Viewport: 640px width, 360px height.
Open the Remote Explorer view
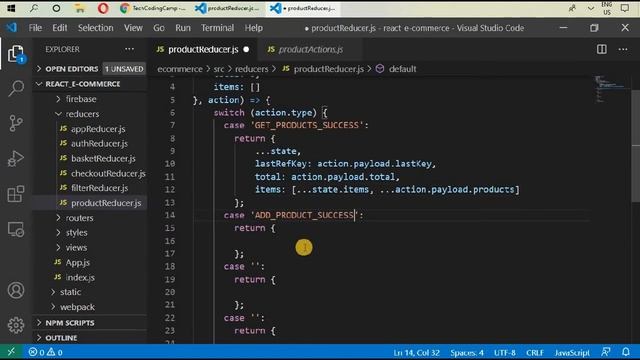click(16, 229)
